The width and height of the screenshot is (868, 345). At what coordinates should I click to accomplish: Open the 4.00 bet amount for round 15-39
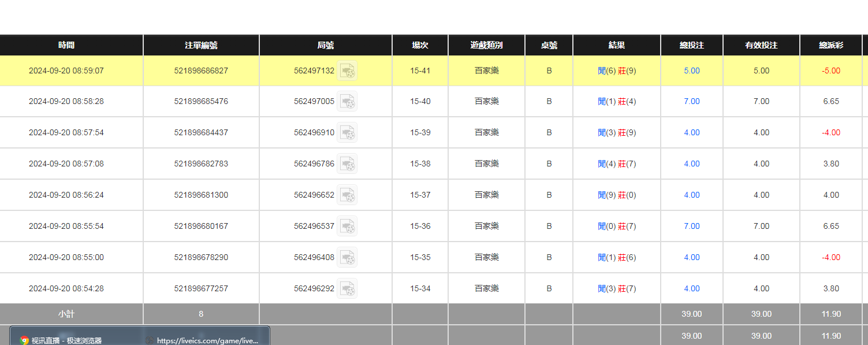691,133
